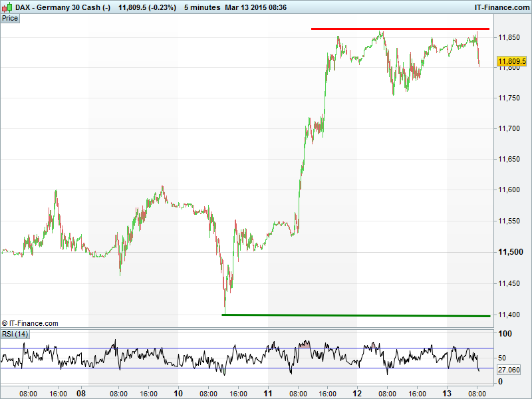
Task: Click the © IT-Finance.com copyright text
Action: (31, 323)
